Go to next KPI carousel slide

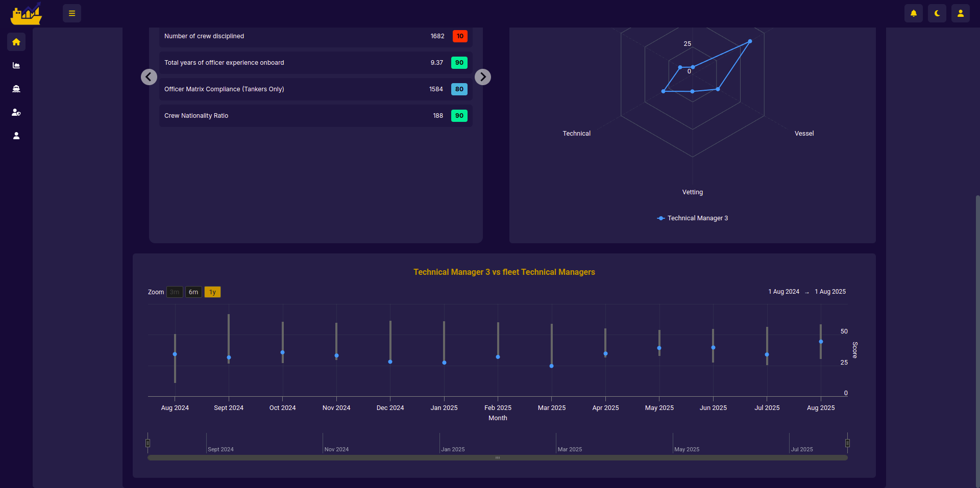(483, 77)
